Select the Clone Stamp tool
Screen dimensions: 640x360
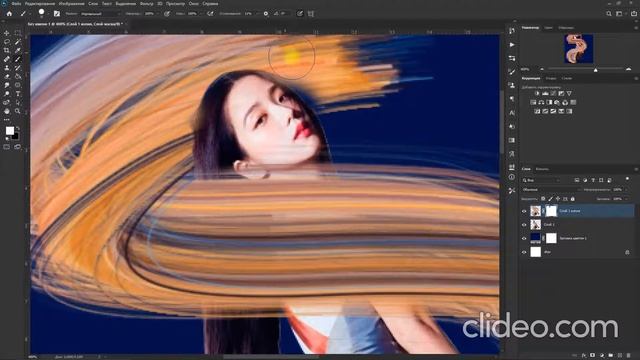pyautogui.click(x=7, y=68)
